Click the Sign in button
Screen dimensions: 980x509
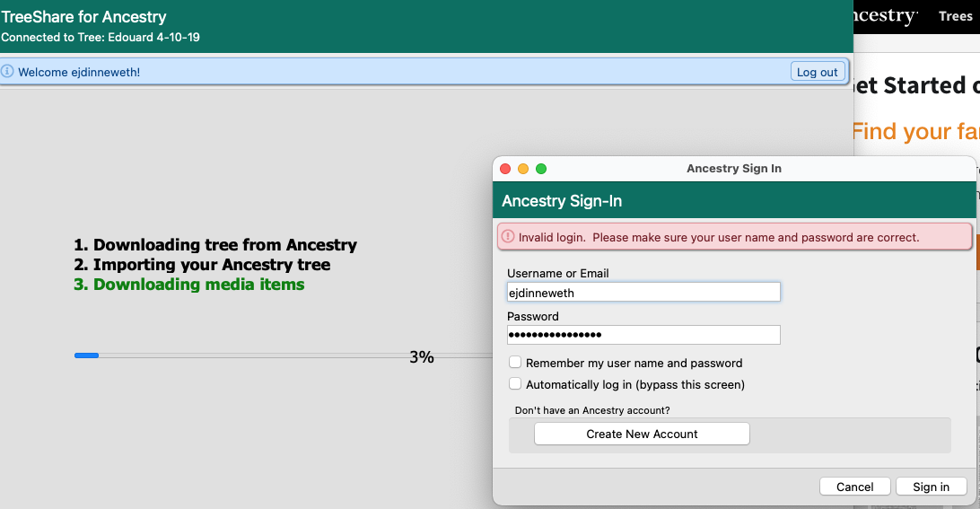(931, 487)
